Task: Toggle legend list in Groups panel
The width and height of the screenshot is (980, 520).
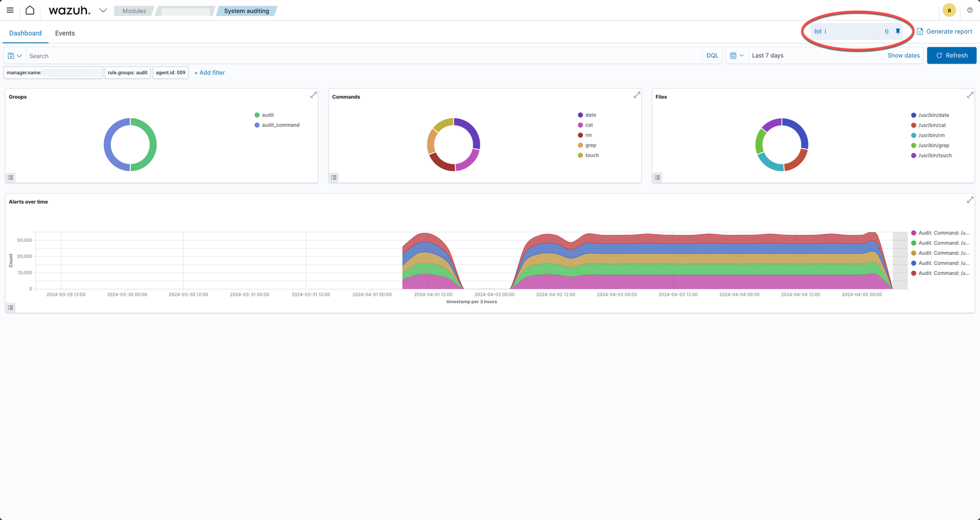Action: point(10,178)
